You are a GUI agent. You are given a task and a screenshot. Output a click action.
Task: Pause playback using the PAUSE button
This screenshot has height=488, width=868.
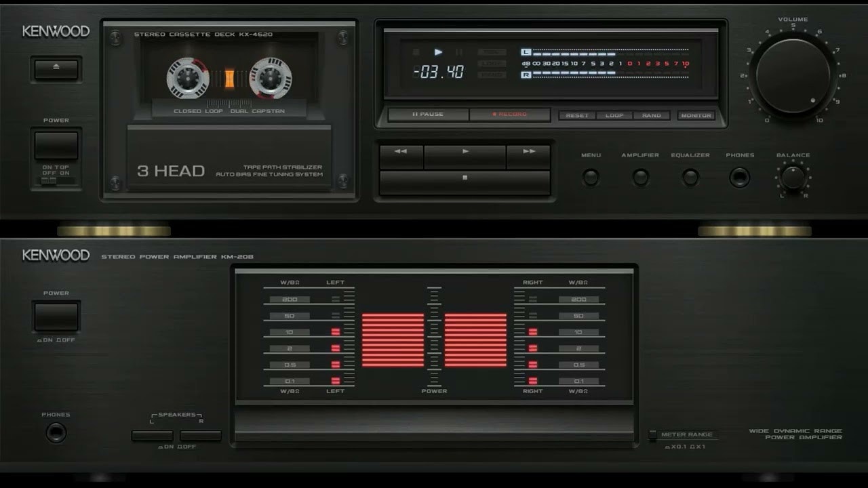tap(428, 115)
